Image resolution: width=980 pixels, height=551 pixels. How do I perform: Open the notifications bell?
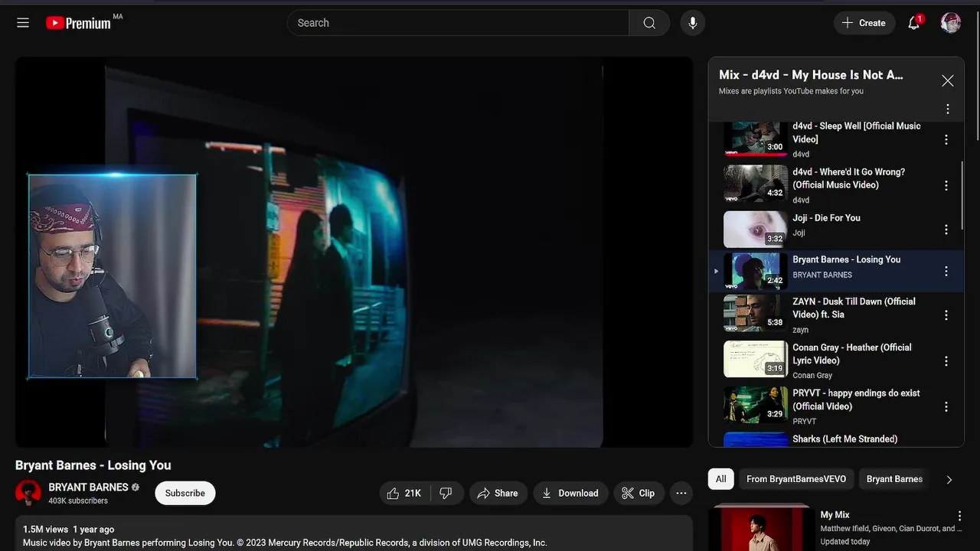pyautogui.click(x=914, y=23)
